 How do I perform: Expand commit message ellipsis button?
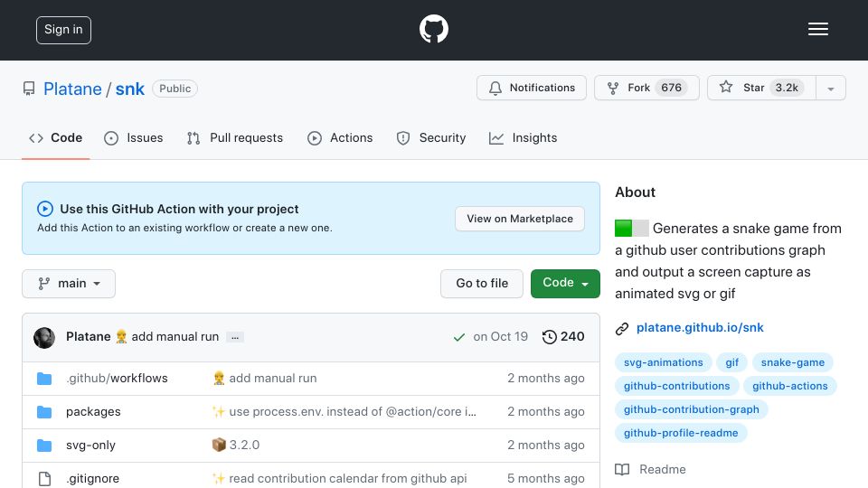click(x=235, y=337)
